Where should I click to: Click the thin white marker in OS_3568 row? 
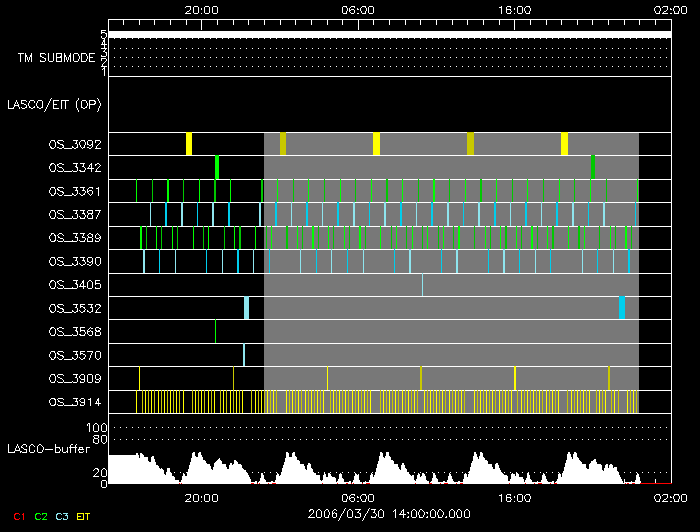[215, 332]
